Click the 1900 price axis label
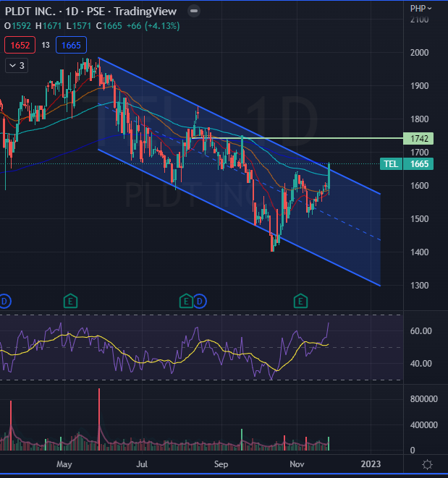 (419, 86)
